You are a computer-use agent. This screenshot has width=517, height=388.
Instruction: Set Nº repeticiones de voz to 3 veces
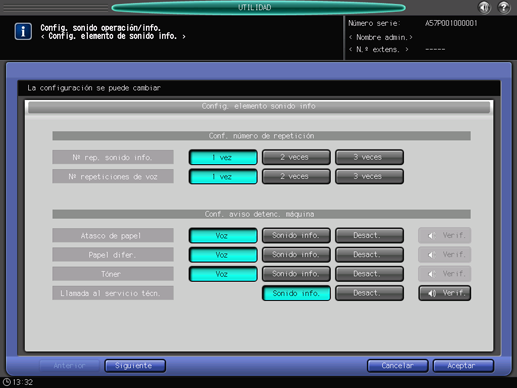(x=369, y=177)
